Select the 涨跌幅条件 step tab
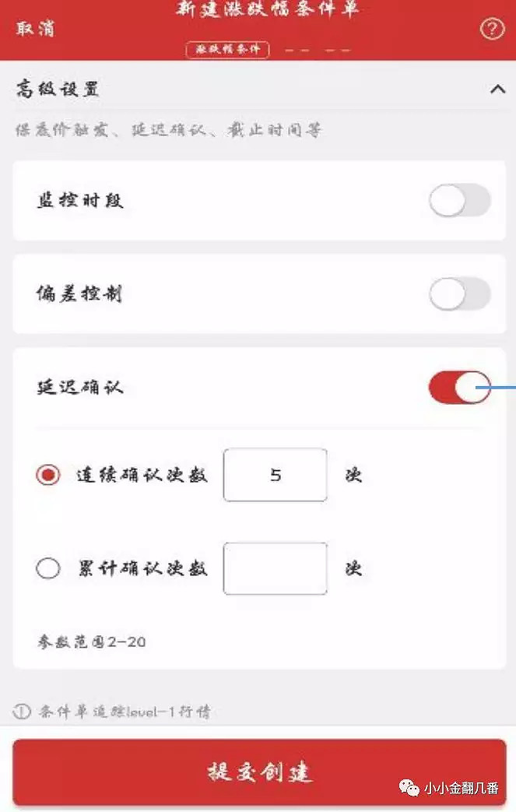 [228, 50]
